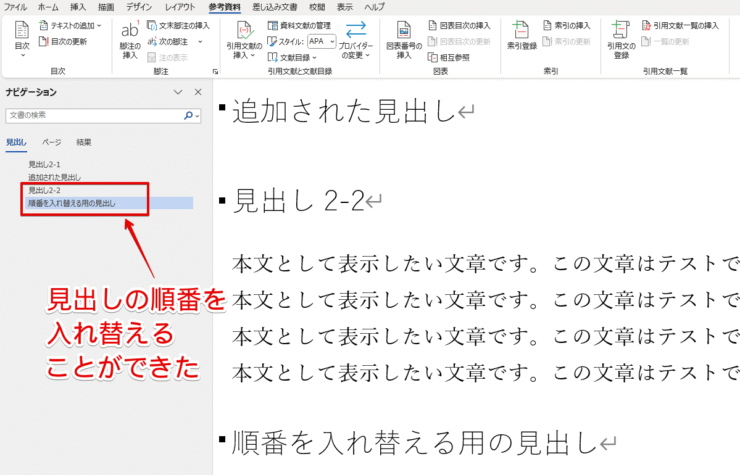Viewport: 740px width, 475px height.
Task: Open the 目次 button dropdown arrow
Action: pos(22,56)
